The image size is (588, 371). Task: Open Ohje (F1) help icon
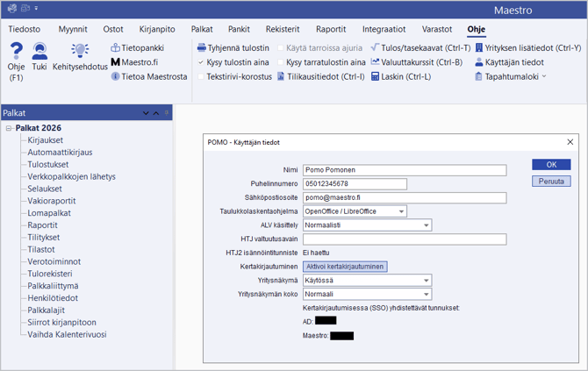[x=16, y=54]
